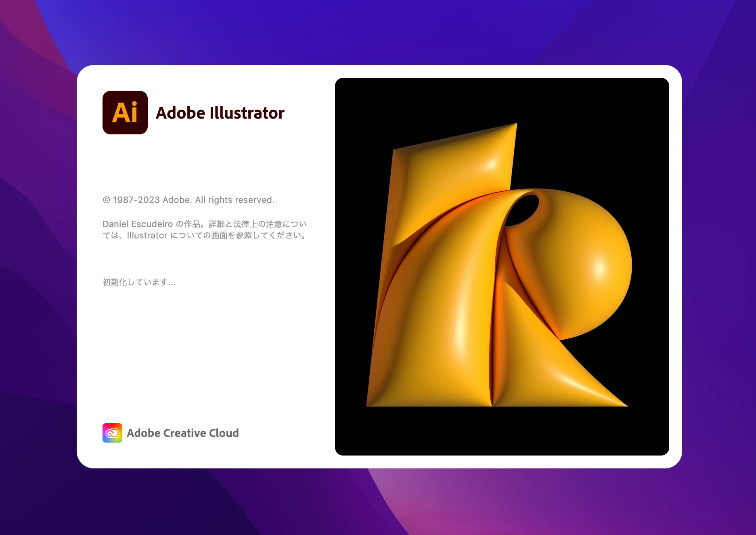Click the Daniel Escudeiro artwork credit text

pos(205,230)
